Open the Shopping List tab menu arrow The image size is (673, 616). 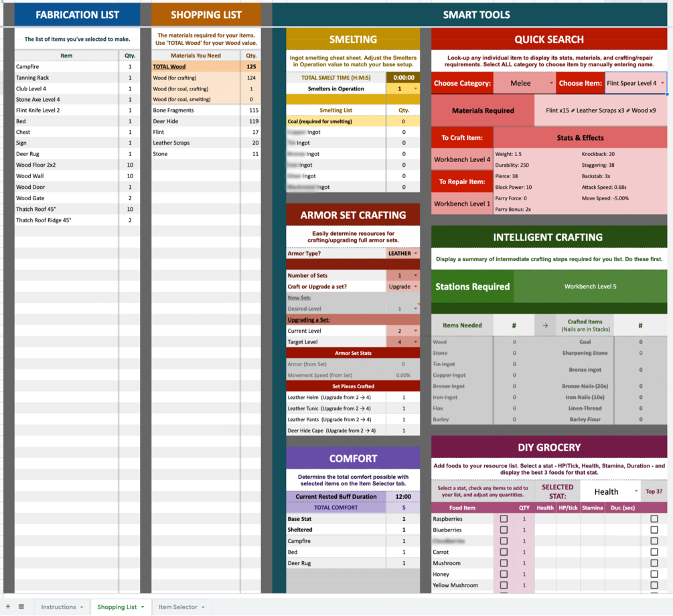pyautogui.click(x=143, y=607)
